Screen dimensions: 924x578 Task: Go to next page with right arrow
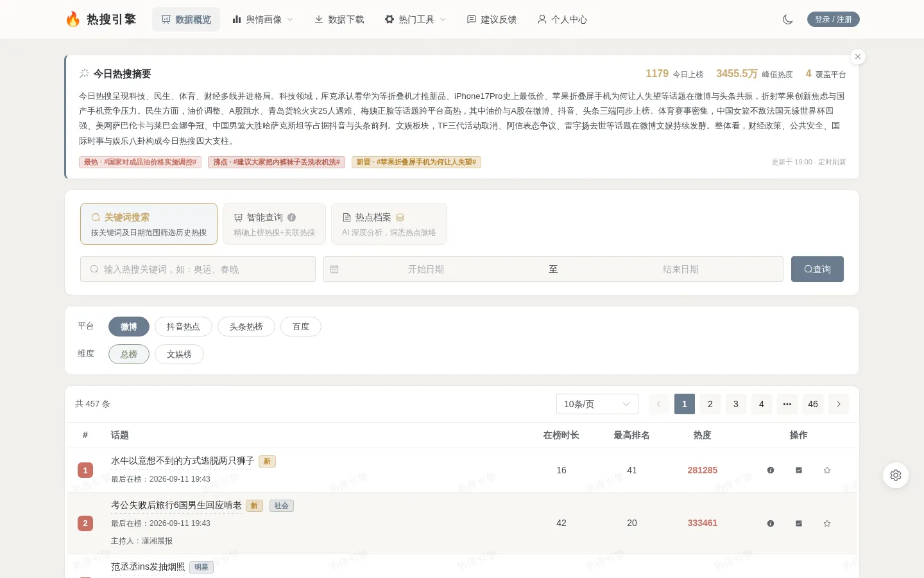click(x=839, y=404)
